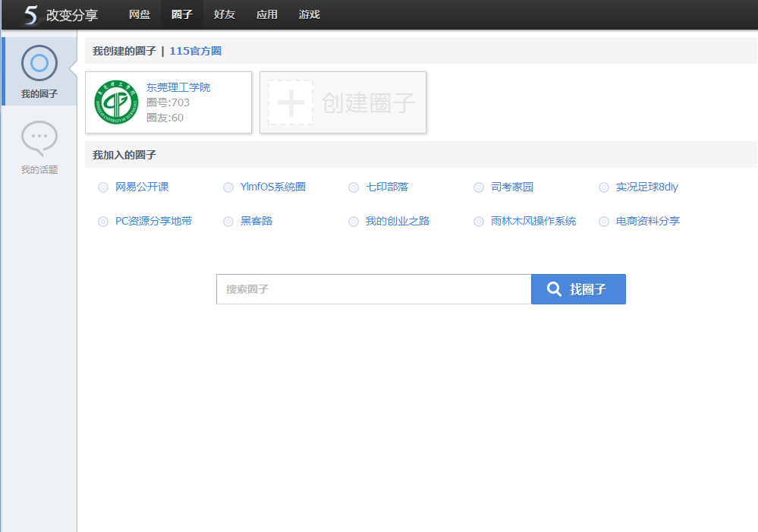Screen dimensions: 758x532
Task: Click the 找圈子 label text
Action: 588,289
